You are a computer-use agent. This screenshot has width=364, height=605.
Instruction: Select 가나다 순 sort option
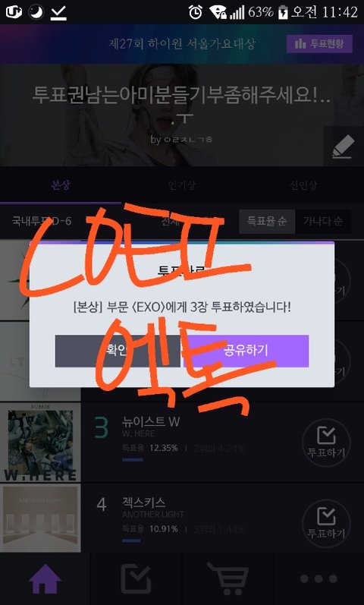(x=323, y=222)
